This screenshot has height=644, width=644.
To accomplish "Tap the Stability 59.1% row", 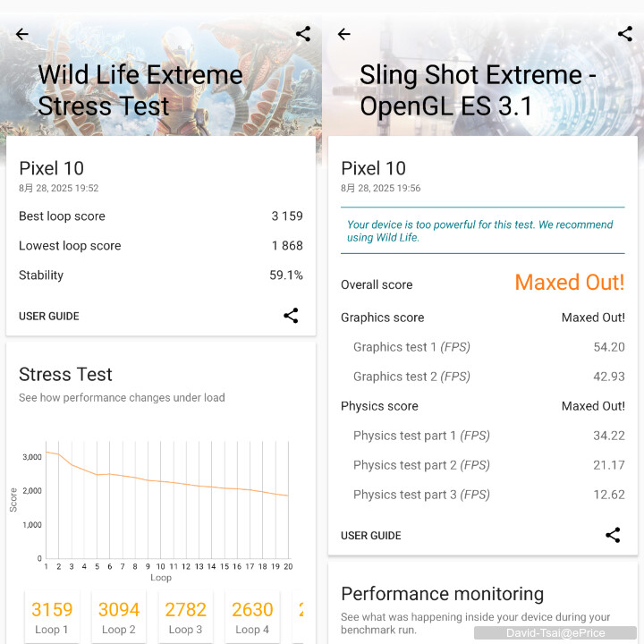I will 161,275.
